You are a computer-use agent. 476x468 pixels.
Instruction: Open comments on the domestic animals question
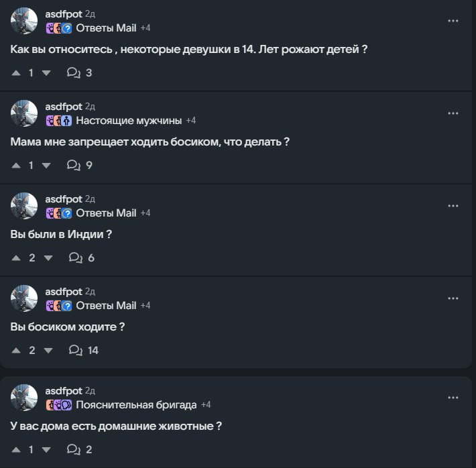[x=80, y=449]
